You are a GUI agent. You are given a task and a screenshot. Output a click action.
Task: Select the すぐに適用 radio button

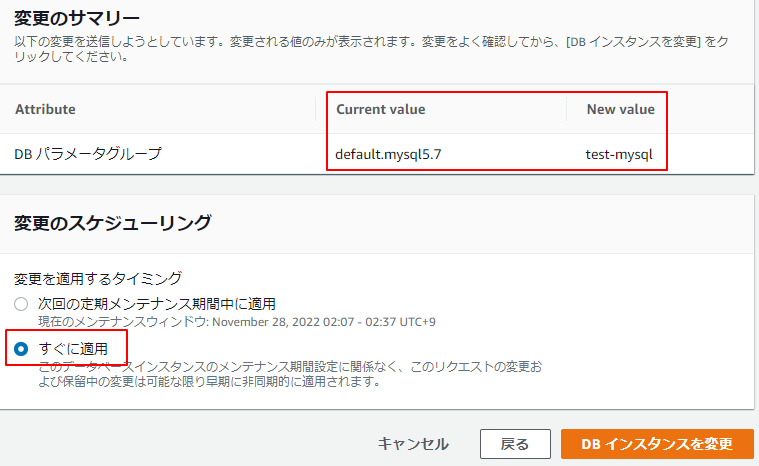[x=21, y=349]
